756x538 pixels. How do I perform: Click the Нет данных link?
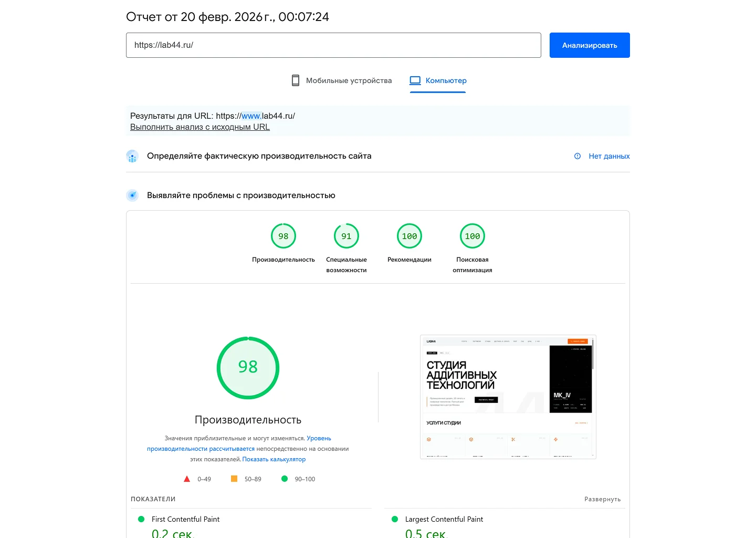click(609, 156)
